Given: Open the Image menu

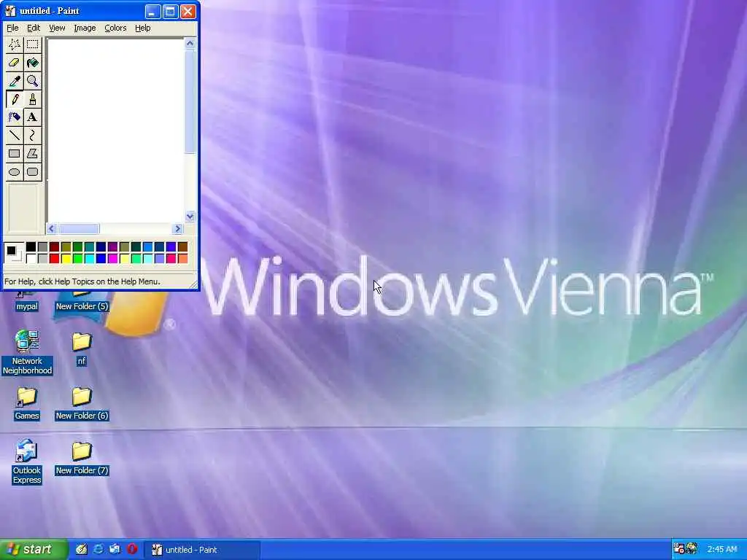Looking at the screenshot, I should coord(85,28).
